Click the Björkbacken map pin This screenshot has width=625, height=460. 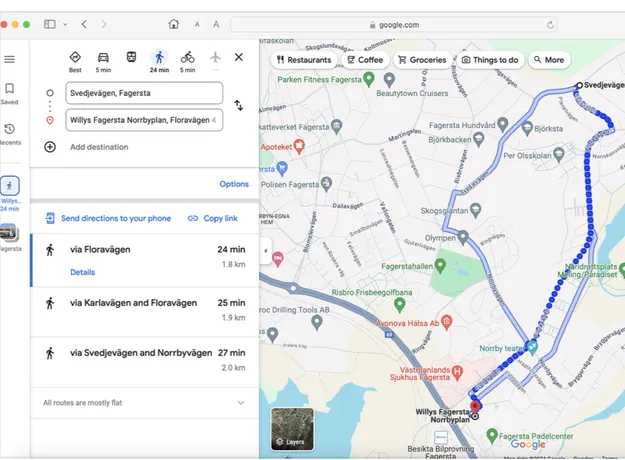click(x=479, y=139)
